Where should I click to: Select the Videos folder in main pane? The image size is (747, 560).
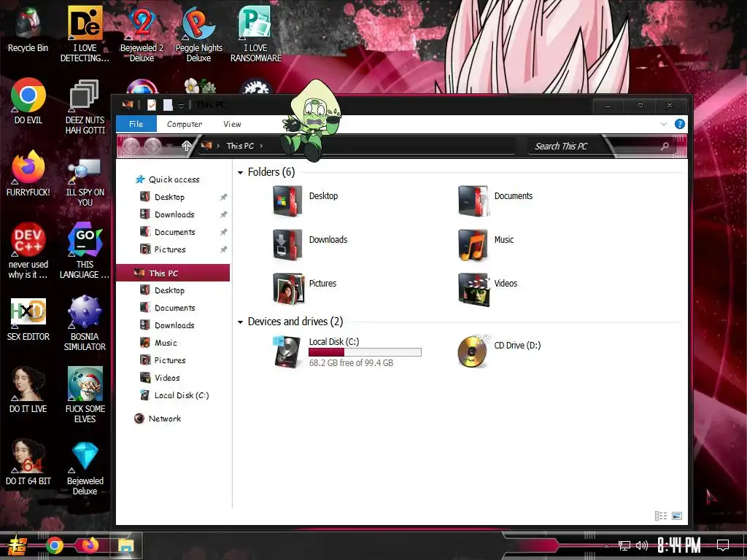tap(488, 289)
